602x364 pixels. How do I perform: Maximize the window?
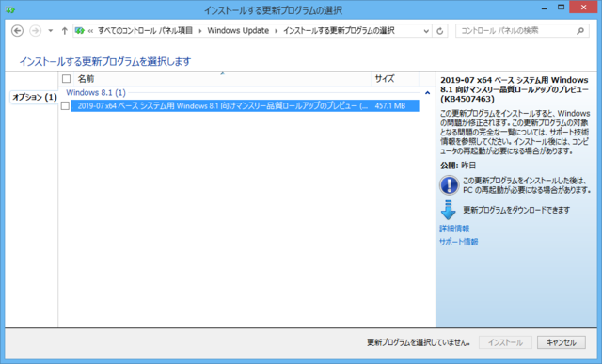click(561, 8)
